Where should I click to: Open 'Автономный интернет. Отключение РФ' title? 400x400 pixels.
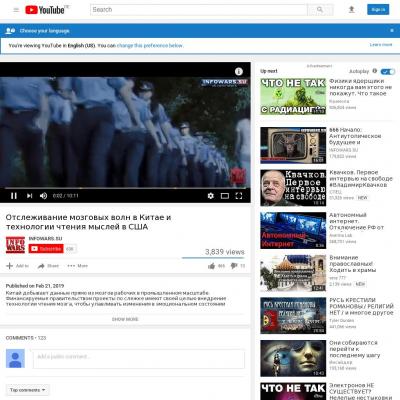point(357,221)
